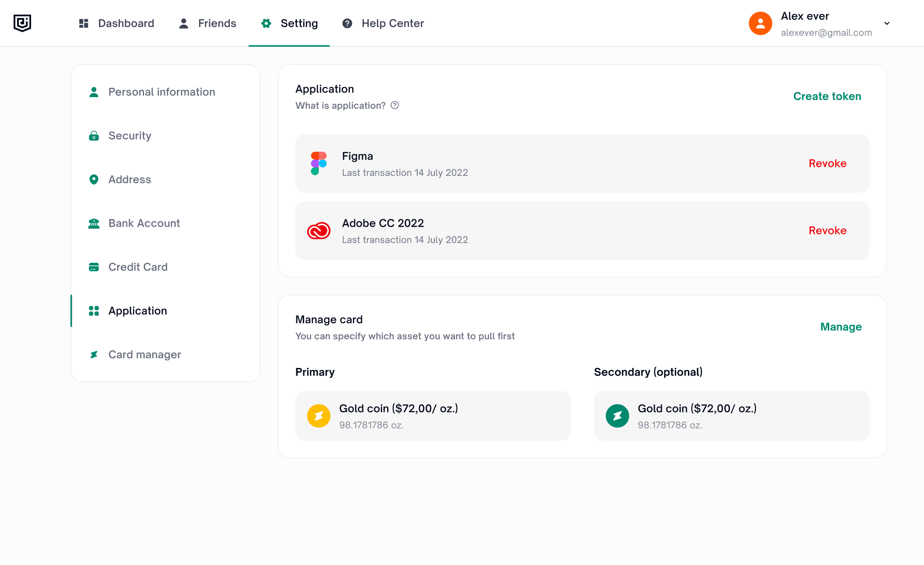The width and height of the screenshot is (924, 565).
Task: Open the Help Center tab
Action: click(383, 23)
